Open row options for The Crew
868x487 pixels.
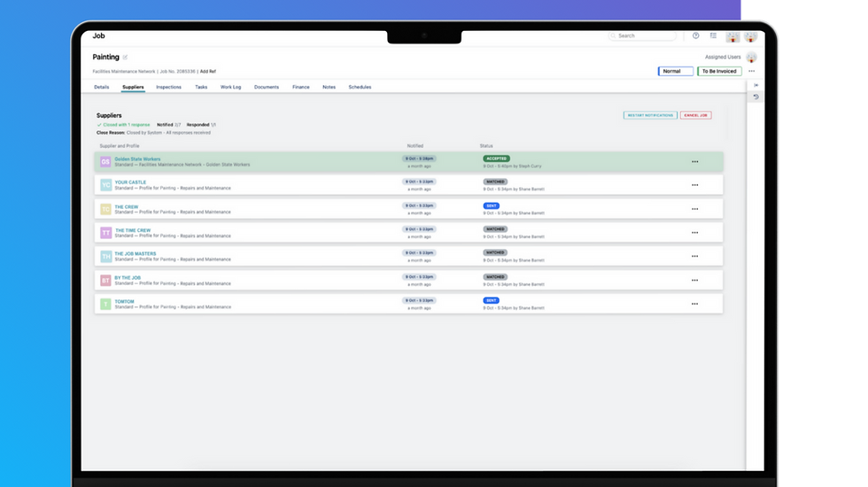[x=694, y=209]
